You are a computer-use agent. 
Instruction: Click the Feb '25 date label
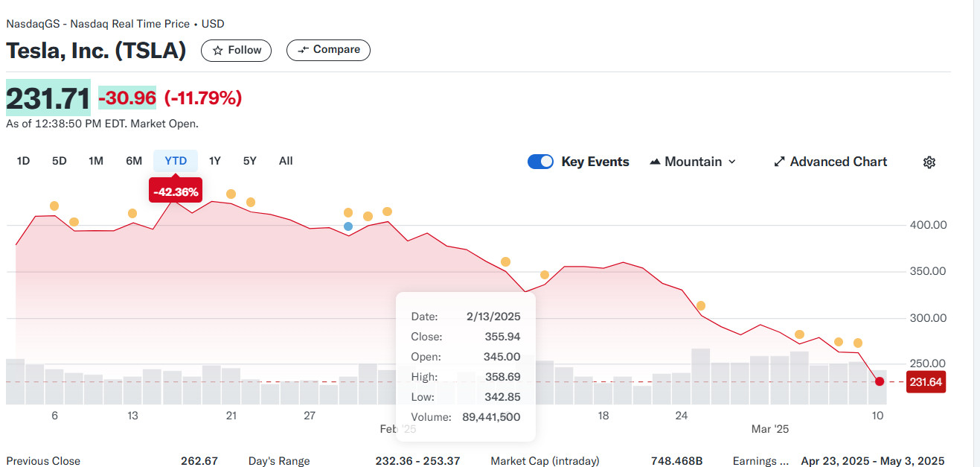pos(398,429)
